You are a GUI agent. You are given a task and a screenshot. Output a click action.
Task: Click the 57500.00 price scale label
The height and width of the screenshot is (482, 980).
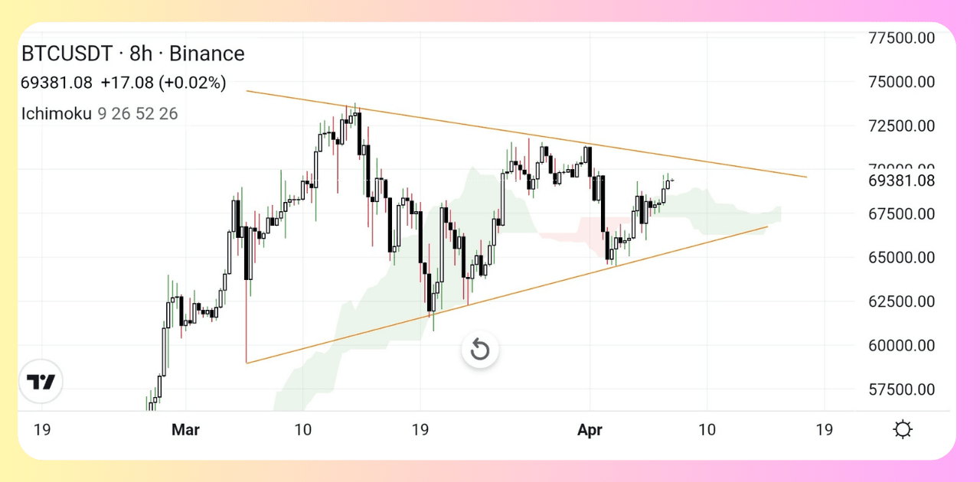[902, 390]
